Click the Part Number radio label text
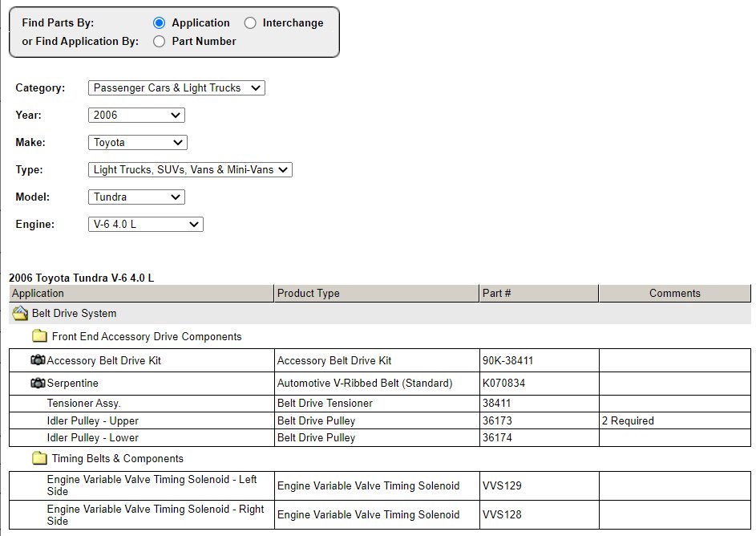756x536 pixels. click(204, 42)
